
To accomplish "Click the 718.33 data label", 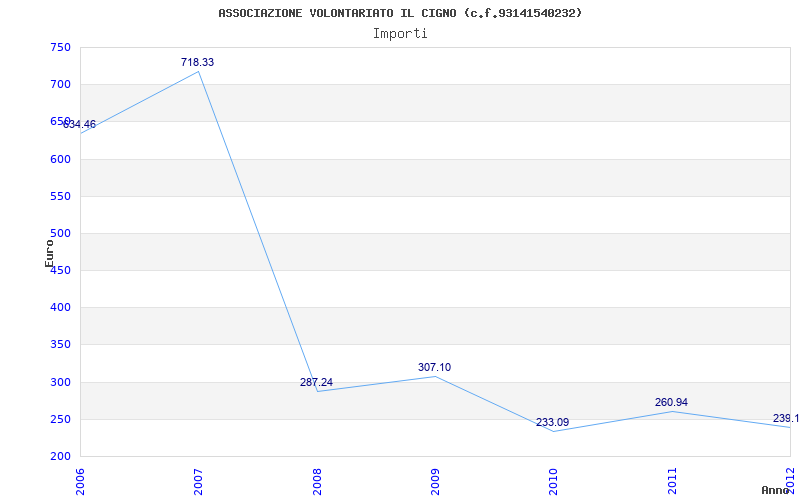I will [x=197, y=62].
